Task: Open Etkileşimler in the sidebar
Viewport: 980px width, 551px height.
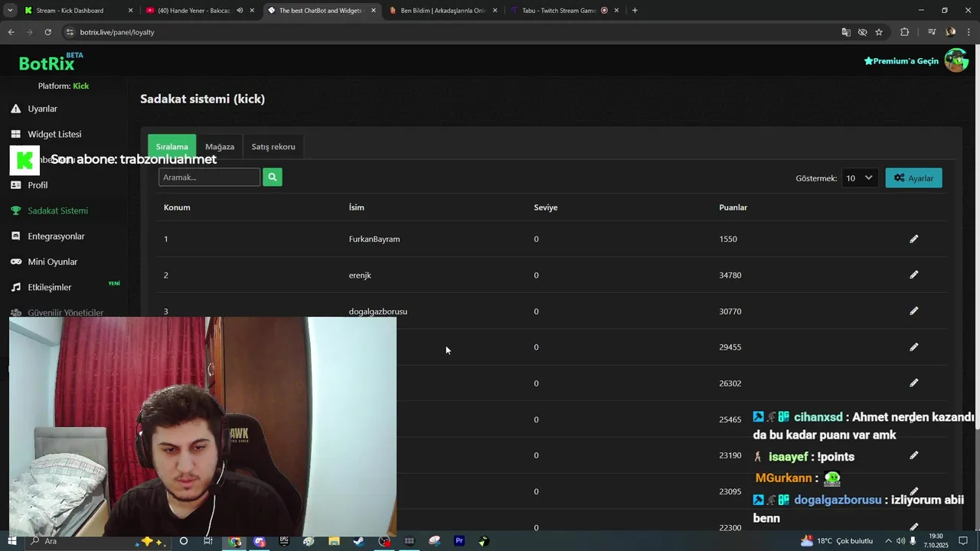Action: coord(49,287)
